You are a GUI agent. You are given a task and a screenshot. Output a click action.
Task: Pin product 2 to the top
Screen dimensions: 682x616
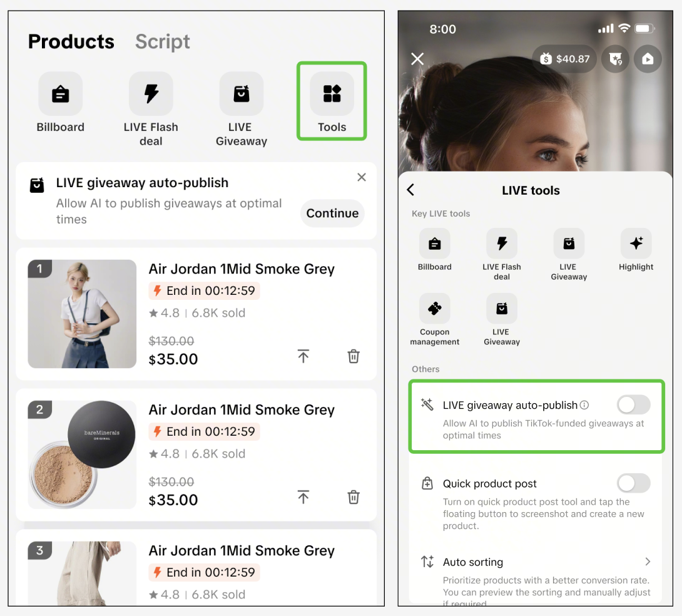coord(303,497)
